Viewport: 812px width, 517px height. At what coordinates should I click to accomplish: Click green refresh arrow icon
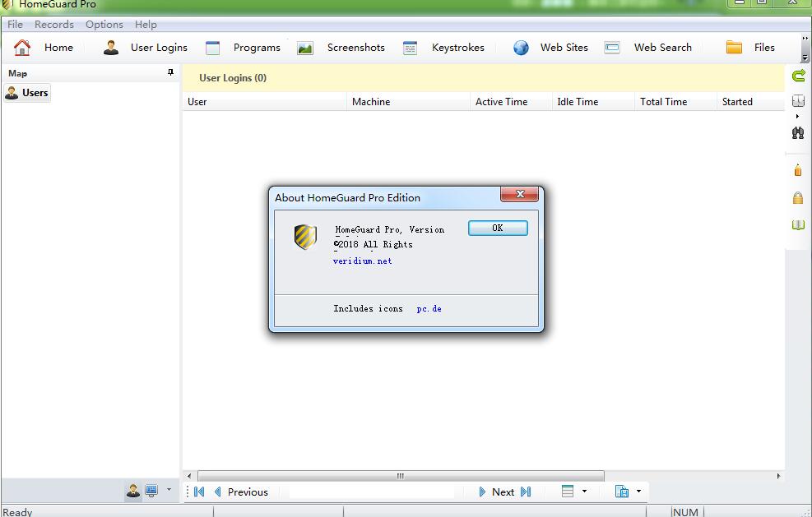point(798,76)
